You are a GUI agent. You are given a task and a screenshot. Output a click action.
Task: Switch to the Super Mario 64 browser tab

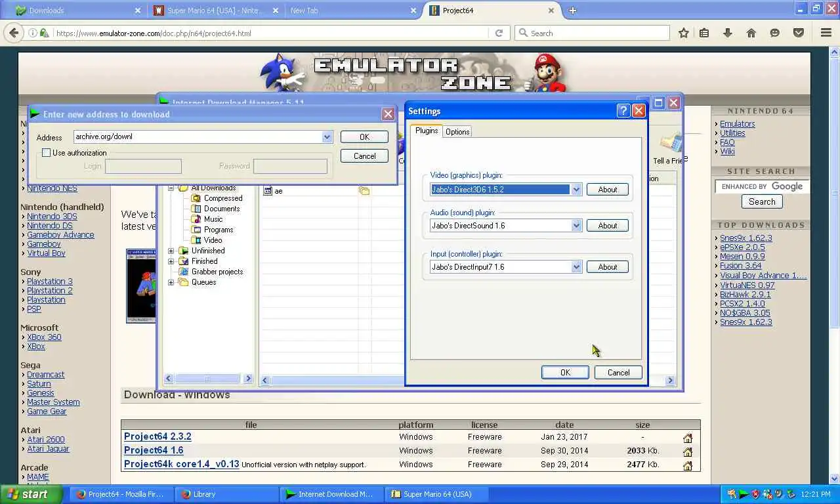tap(215, 10)
